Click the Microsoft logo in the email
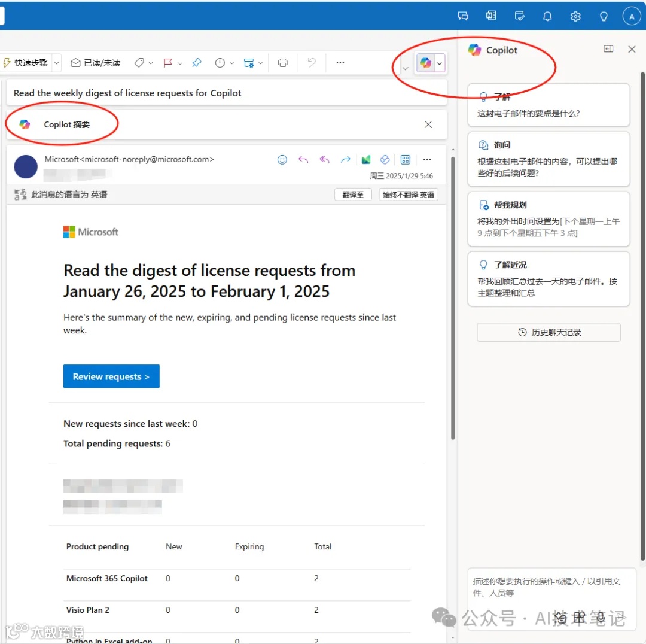The height and width of the screenshot is (644, 646). (91, 232)
